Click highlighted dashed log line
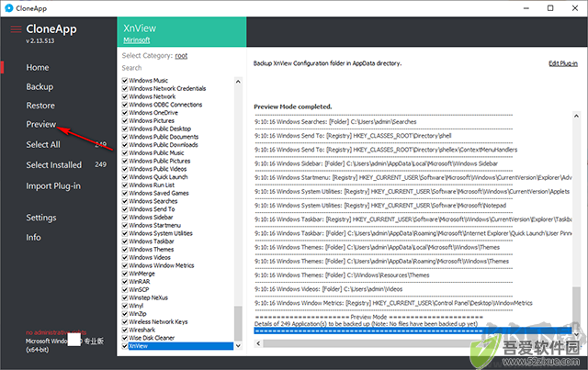The height and width of the screenshot is (370, 588). pos(413,331)
